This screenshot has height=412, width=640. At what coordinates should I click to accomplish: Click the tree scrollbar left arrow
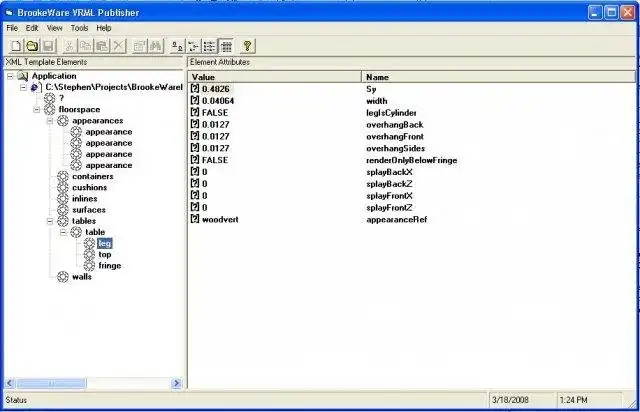(x=10, y=383)
